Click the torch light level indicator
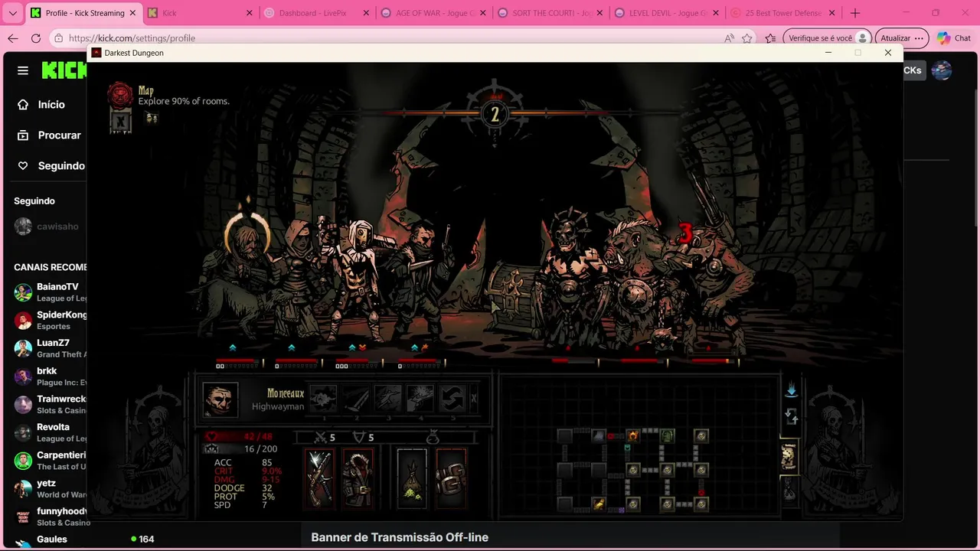The width and height of the screenshot is (980, 551). (x=495, y=115)
